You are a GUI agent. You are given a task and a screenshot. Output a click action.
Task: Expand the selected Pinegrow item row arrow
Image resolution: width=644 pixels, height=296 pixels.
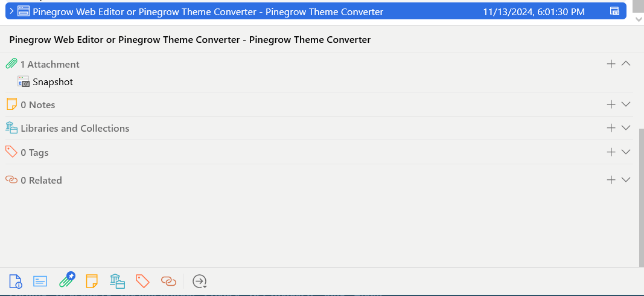pyautogui.click(x=11, y=11)
